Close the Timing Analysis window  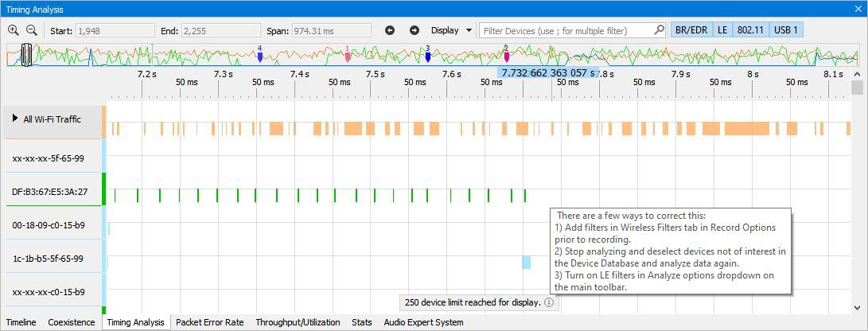click(859, 8)
